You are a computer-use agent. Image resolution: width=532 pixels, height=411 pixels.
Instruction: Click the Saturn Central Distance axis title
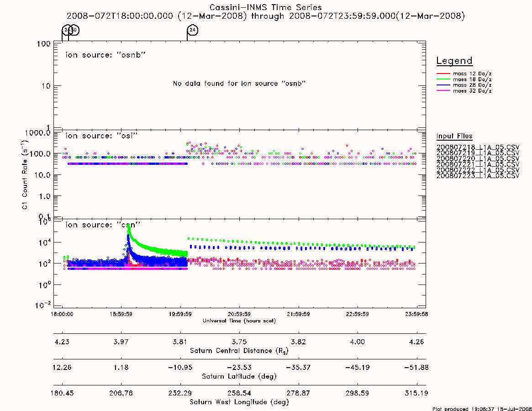click(x=239, y=351)
